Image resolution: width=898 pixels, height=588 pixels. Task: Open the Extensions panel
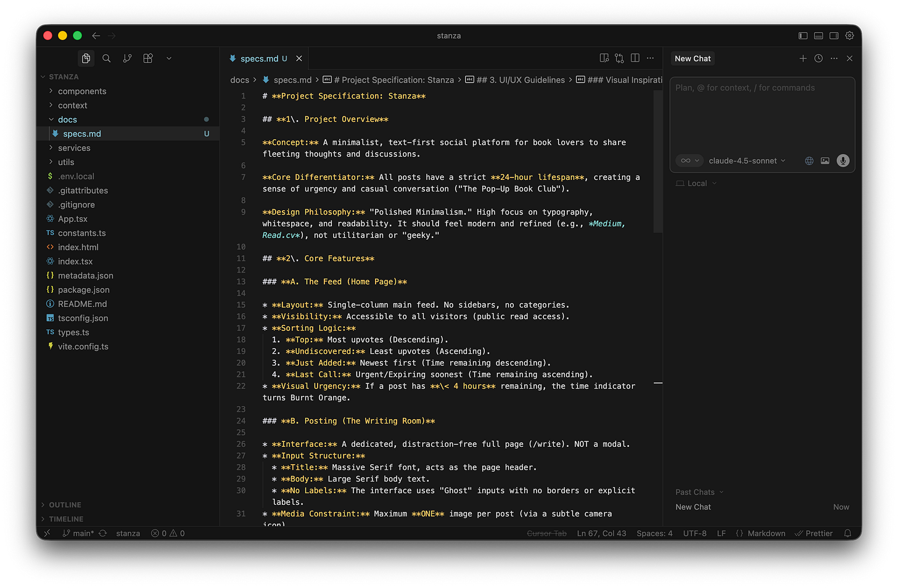pos(147,58)
